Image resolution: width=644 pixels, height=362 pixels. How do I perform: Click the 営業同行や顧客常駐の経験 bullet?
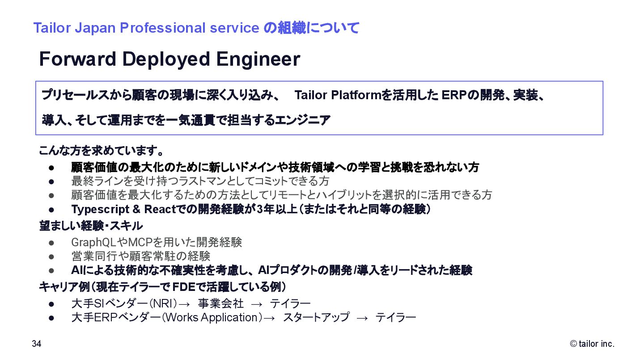pyautogui.click(x=140, y=256)
